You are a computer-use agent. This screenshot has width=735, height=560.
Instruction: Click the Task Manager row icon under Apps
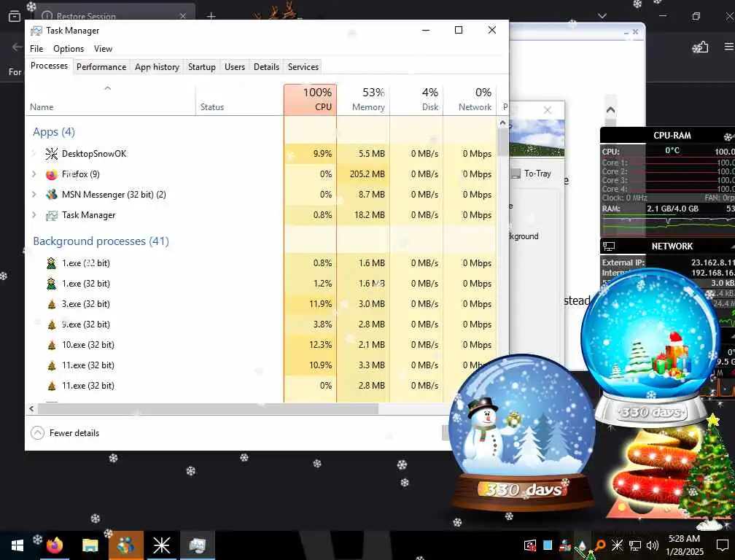pyautogui.click(x=52, y=215)
